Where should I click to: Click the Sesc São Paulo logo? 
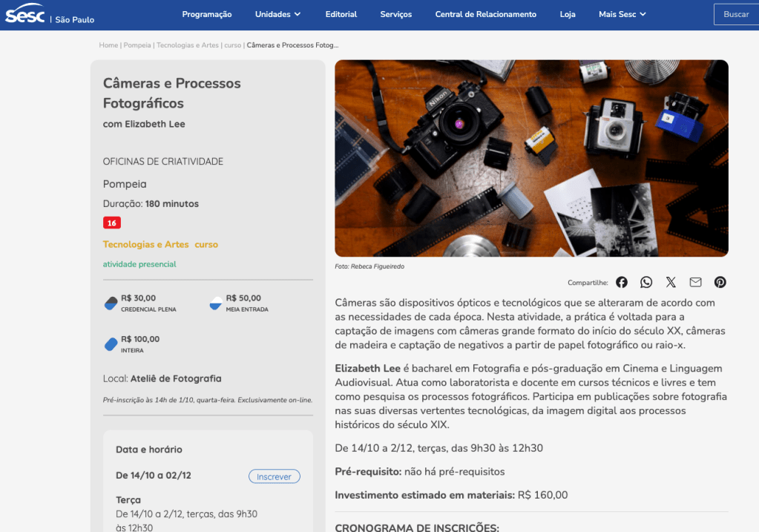pos(50,15)
